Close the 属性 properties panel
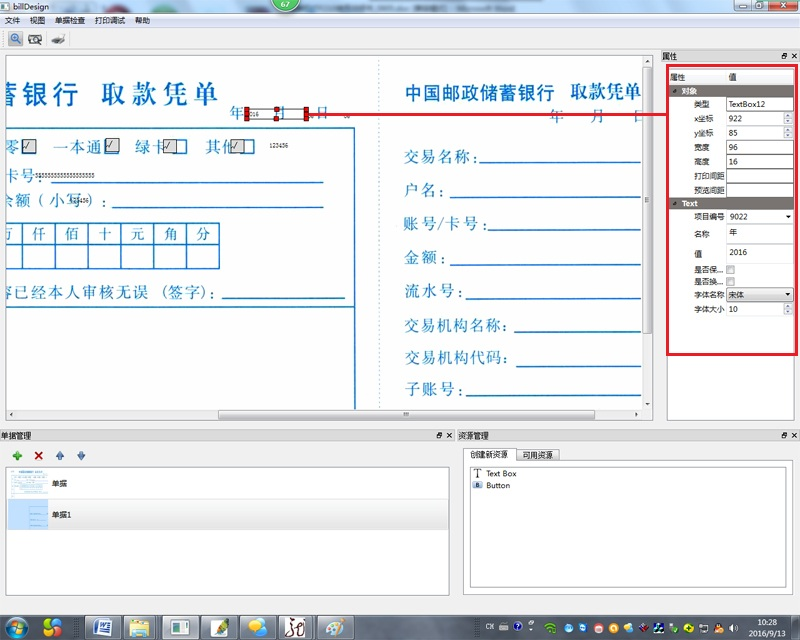800x640 pixels. click(x=794, y=56)
